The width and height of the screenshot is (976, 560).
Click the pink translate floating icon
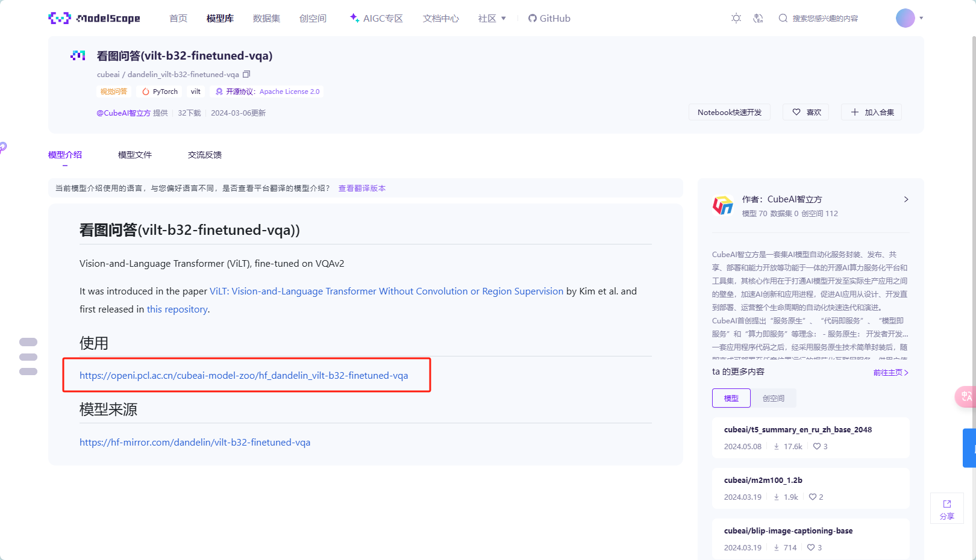pos(965,396)
